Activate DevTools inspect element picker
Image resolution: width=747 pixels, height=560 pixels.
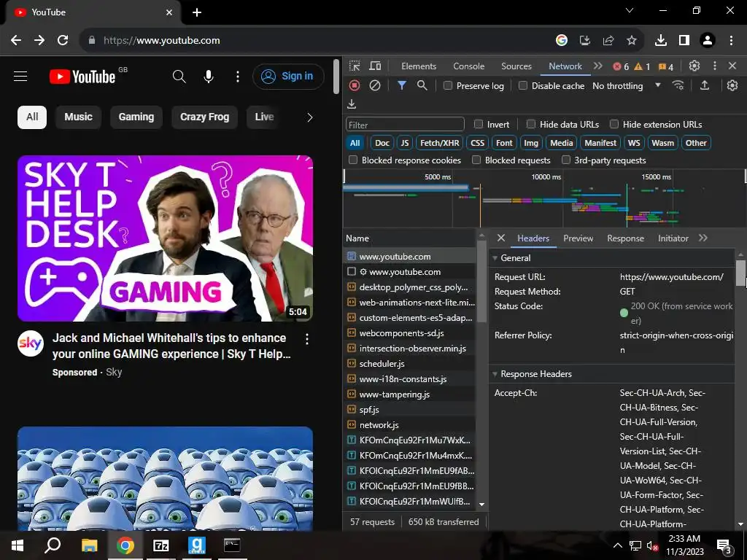[355, 66]
